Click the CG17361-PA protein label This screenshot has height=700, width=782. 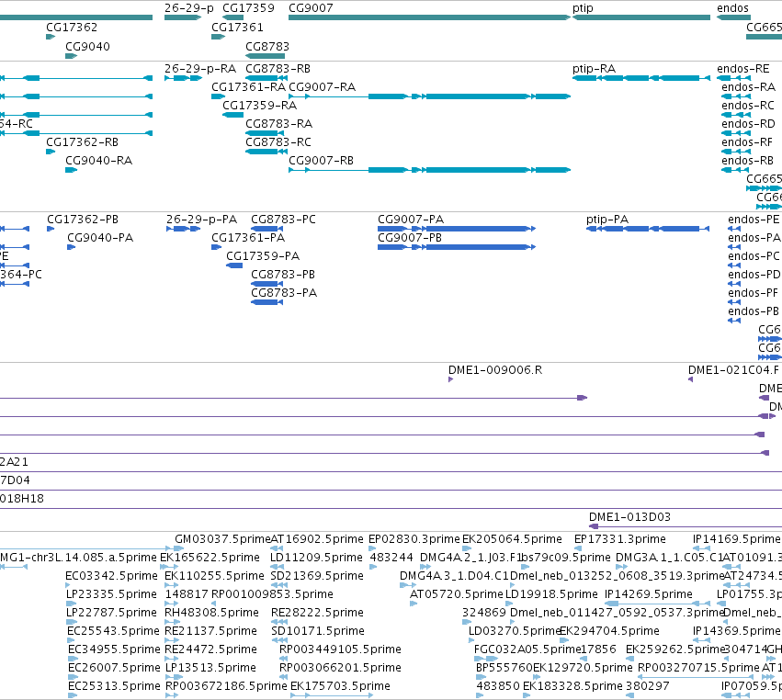[248, 238]
